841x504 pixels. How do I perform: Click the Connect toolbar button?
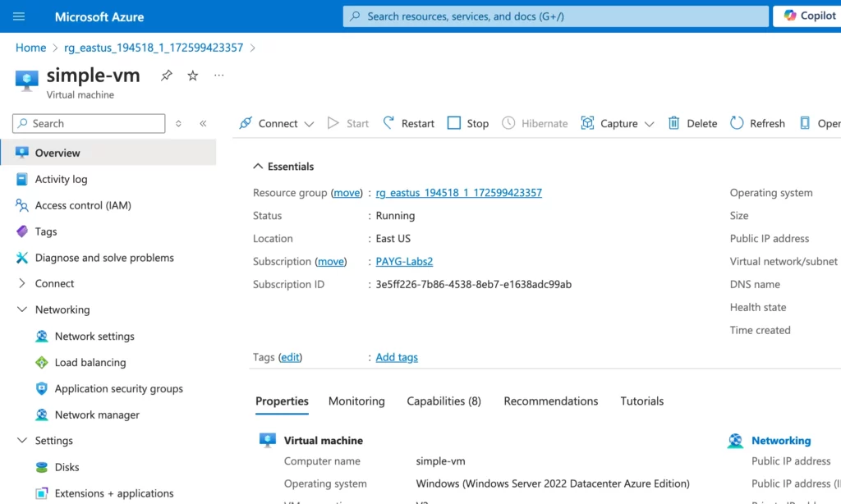[269, 123]
